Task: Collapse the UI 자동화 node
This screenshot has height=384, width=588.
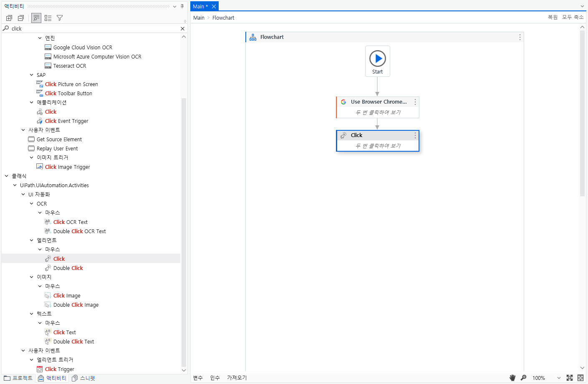Action: coord(23,194)
